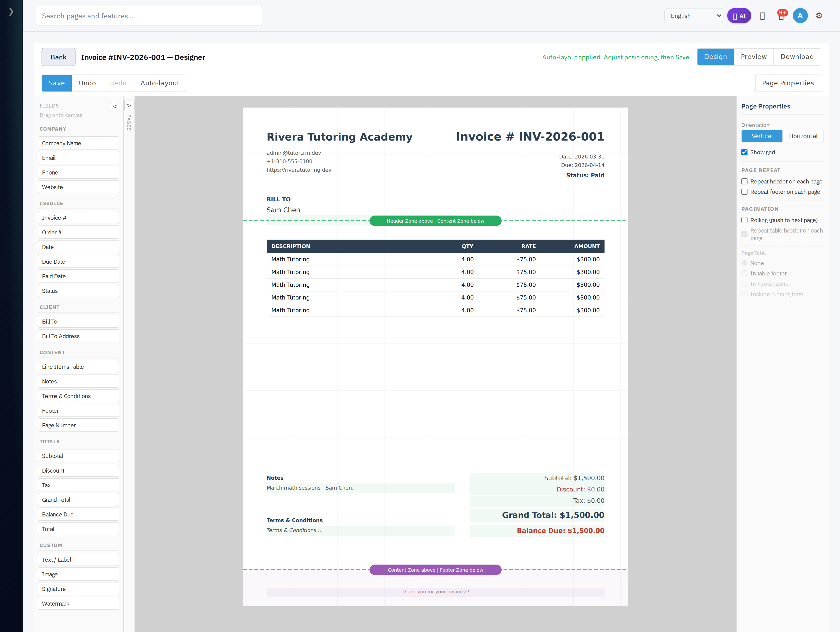Select the line items table header
The width and height of the screenshot is (840, 632).
click(x=435, y=246)
